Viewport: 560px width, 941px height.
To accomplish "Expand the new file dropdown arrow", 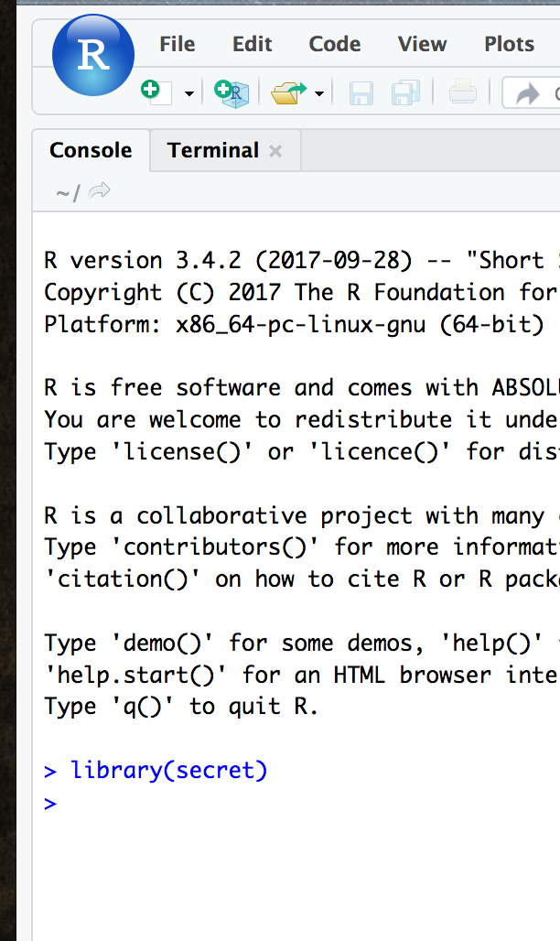I will [189, 93].
